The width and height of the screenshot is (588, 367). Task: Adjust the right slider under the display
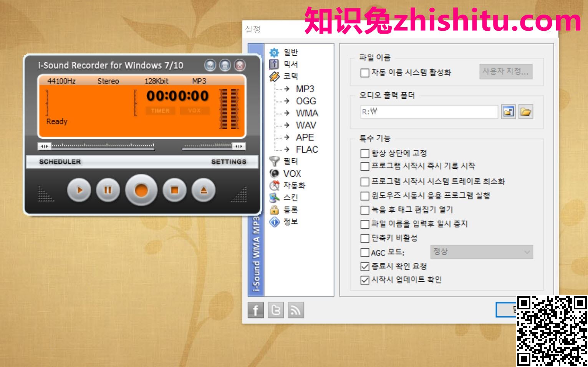coord(214,146)
